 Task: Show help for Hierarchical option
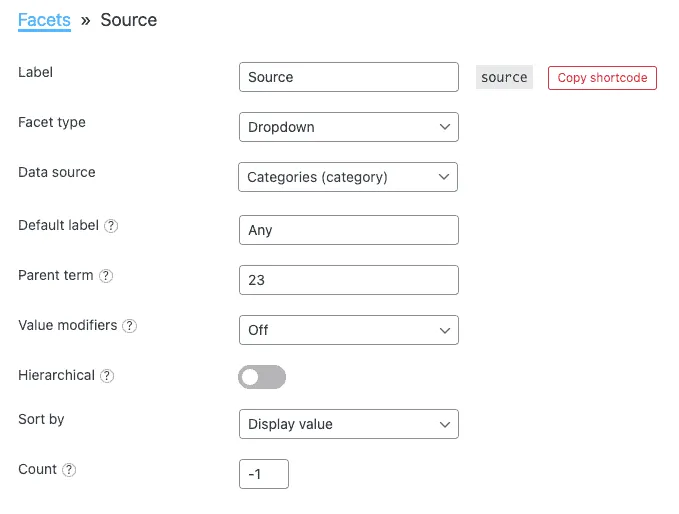(107, 376)
